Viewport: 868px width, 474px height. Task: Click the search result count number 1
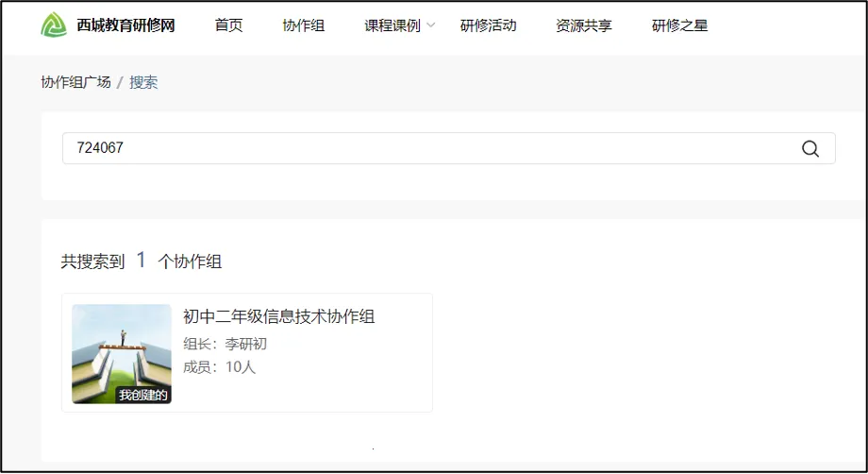[x=142, y=260]
